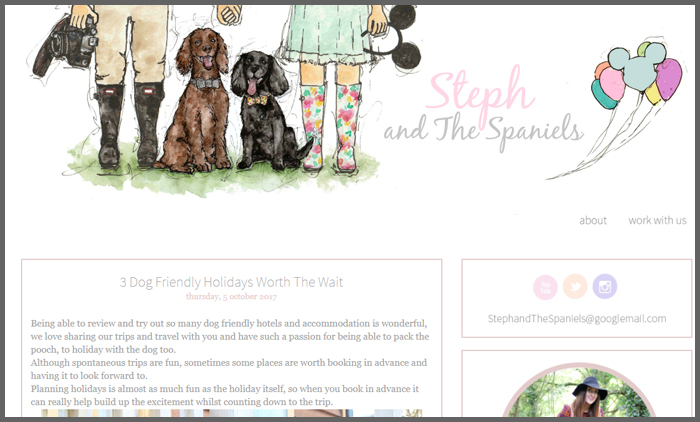
Task: Click the StephandTheSpaniels email address
Action: click(577, 319)
